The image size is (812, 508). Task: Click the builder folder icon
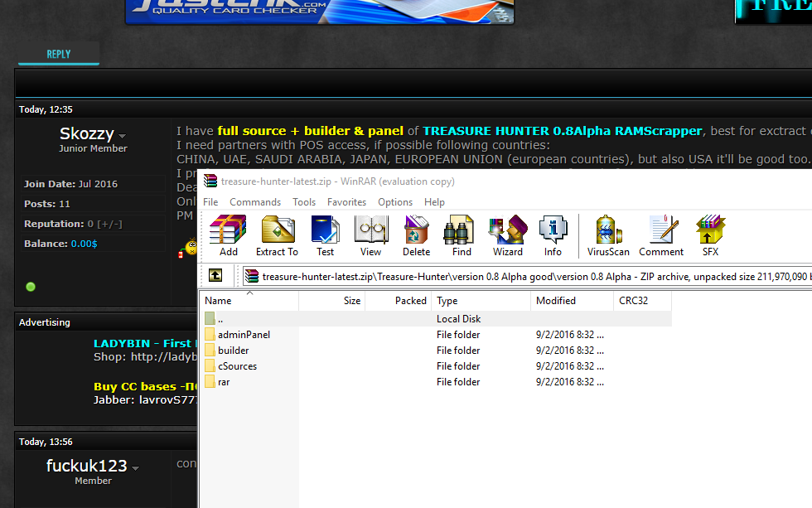point(210,350)
